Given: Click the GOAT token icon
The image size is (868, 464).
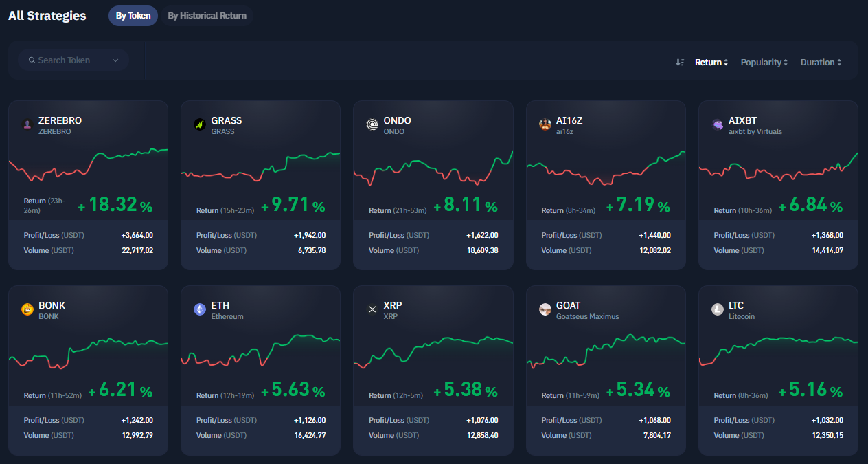Looking at the screenshot, I should 545,309.
